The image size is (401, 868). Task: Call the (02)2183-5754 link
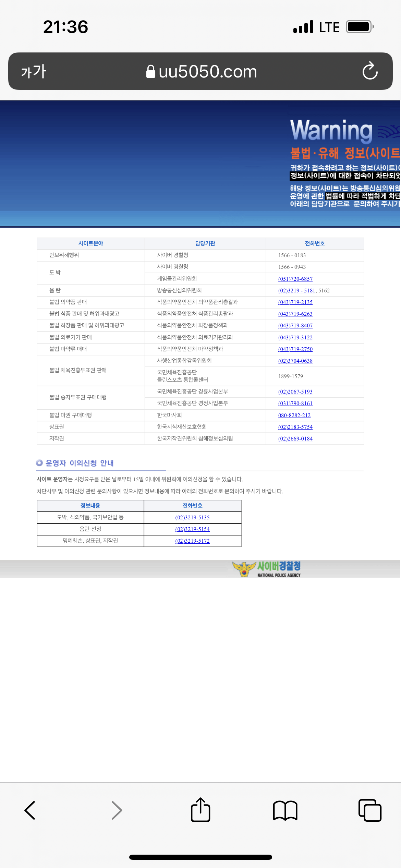(295, 427)
